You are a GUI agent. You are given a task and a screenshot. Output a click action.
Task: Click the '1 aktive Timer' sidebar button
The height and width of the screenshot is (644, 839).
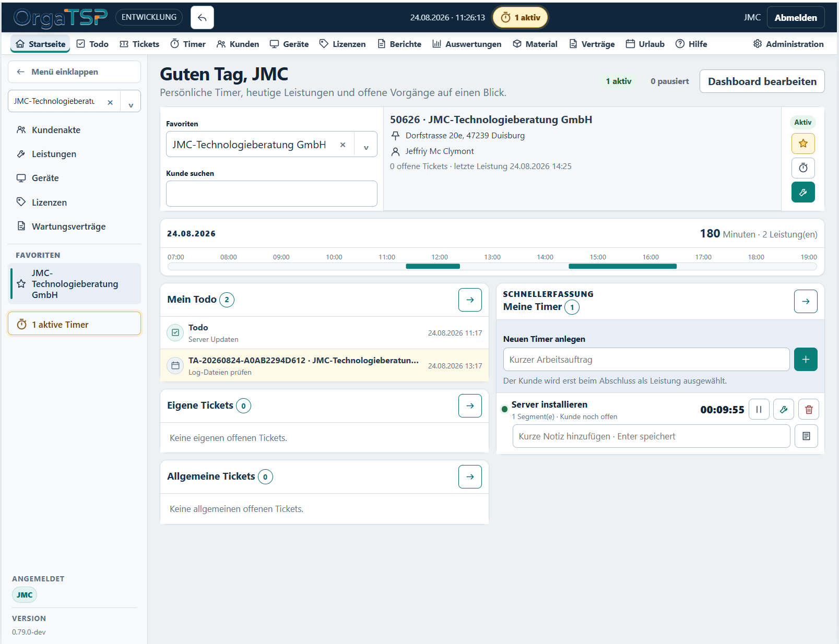coord(74,325)
